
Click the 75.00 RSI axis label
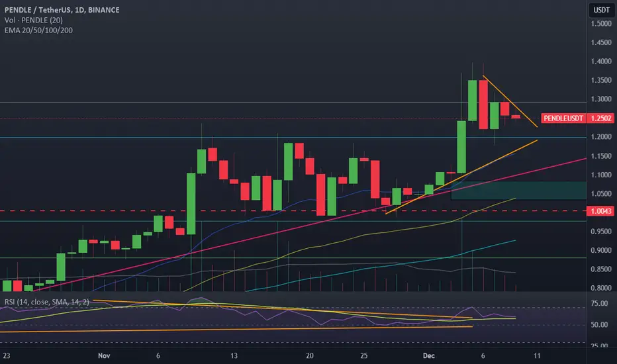(x=599, y=303)
